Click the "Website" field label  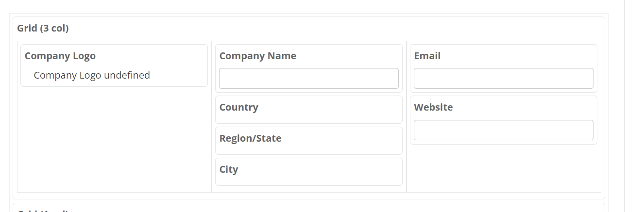coord(433,107)
